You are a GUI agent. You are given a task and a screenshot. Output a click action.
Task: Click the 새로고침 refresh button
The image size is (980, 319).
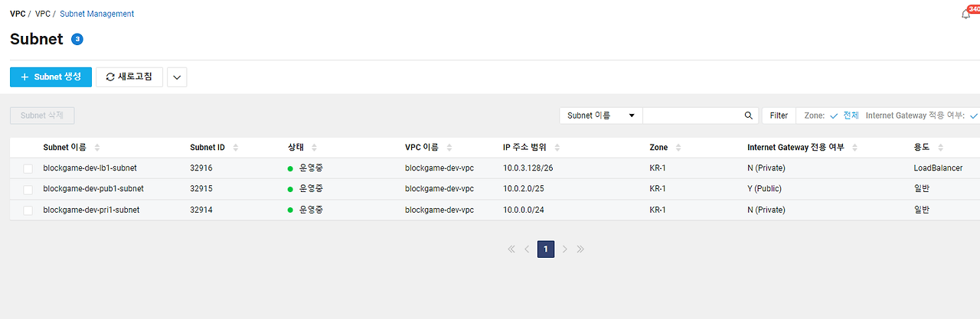coord(129,77)
